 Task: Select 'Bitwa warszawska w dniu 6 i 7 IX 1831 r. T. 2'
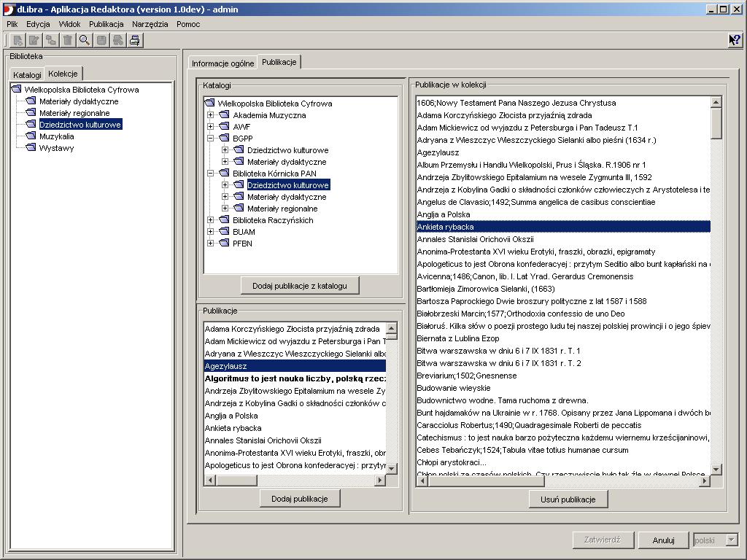click(x=563, y=363)
